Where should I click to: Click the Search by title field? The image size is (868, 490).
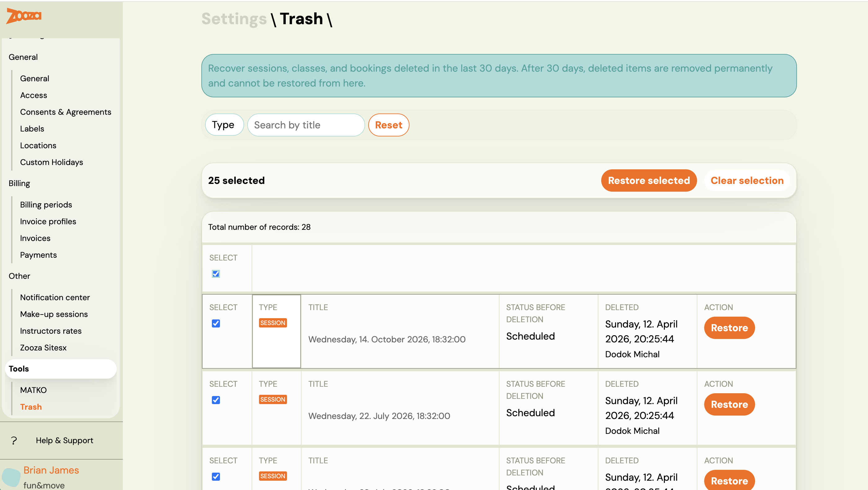point(306,125)
